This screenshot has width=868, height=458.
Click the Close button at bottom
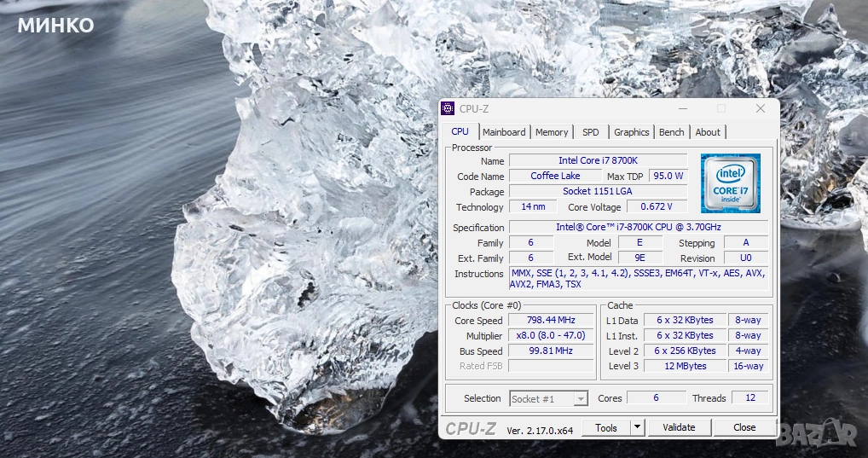[x=744, y=427]
